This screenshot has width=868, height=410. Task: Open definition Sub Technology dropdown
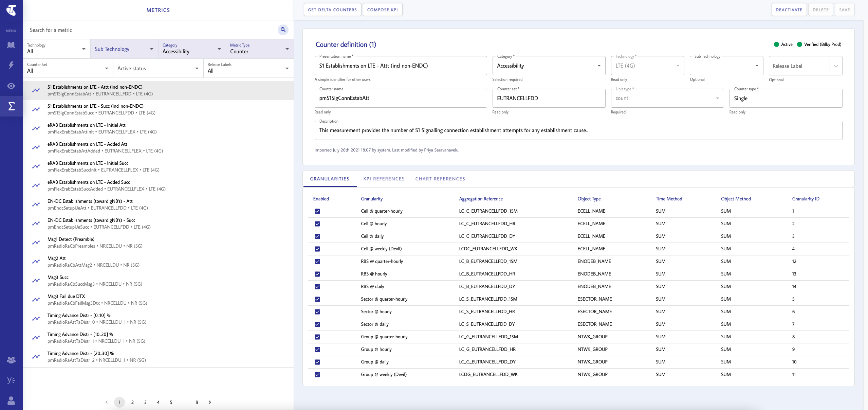click(x=726, y=66)
